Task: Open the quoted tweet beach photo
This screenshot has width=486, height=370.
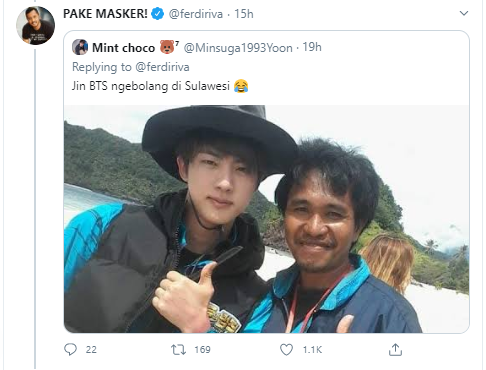Action: click(266, 219)
